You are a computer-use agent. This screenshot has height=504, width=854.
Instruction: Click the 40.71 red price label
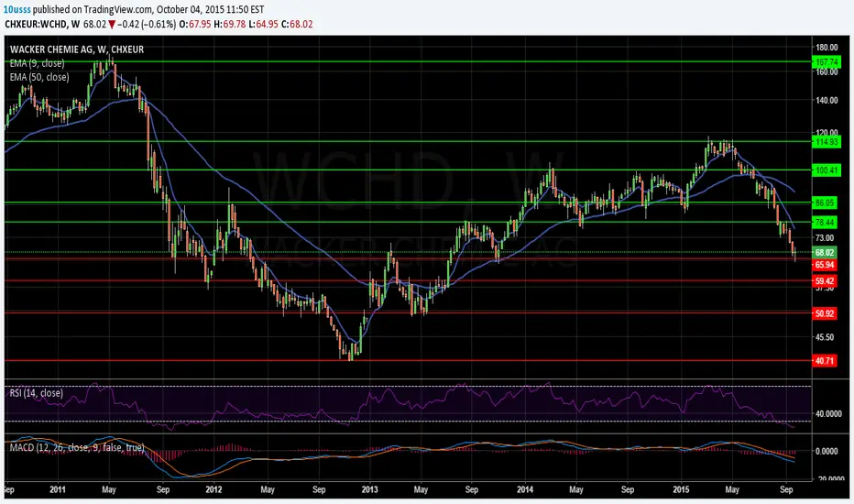[x=825, y=361]
